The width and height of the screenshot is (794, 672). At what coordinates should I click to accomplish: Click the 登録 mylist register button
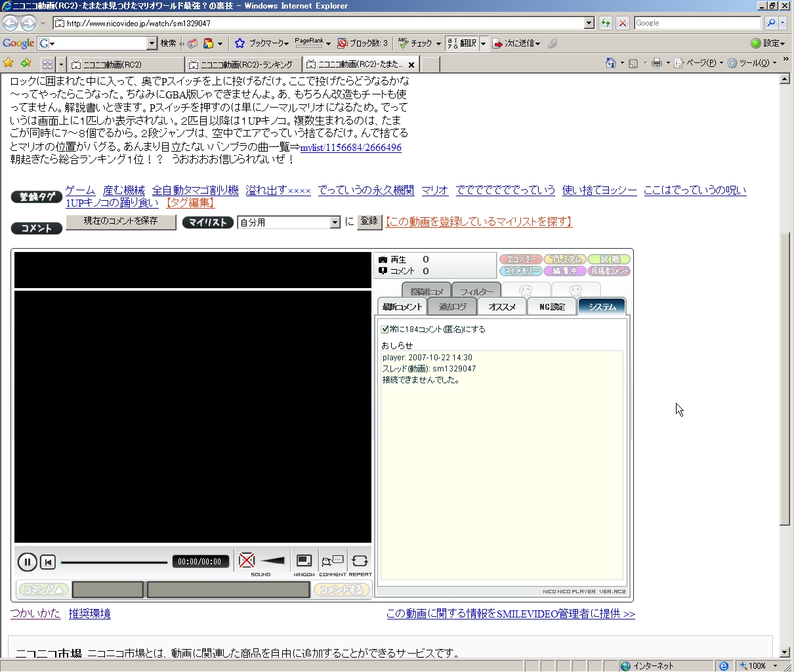click(x=369, y=222)
